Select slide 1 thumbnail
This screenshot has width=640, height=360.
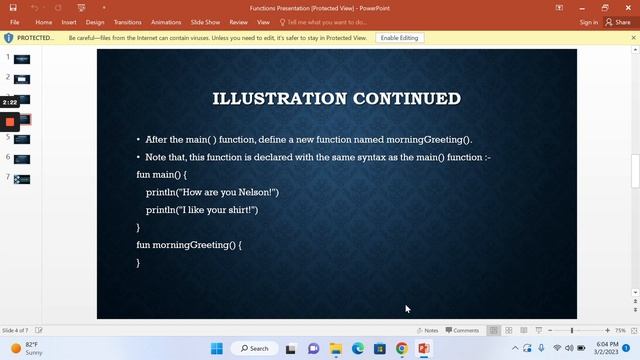(x=22, y=60)
